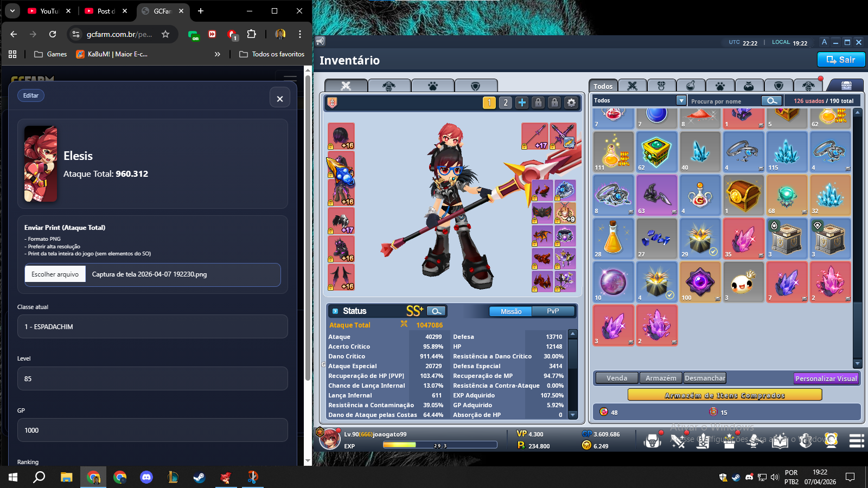Click Escolher arquivo to upload print

click(55, 274)
